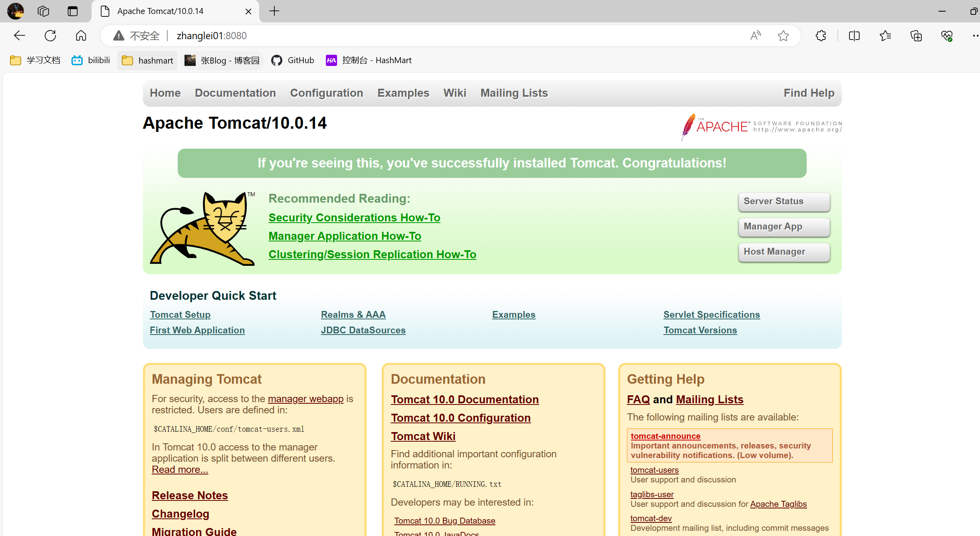Open the tab actions menu icon
The height and width of the screenshot is (536, 980).
click(72, 11)
